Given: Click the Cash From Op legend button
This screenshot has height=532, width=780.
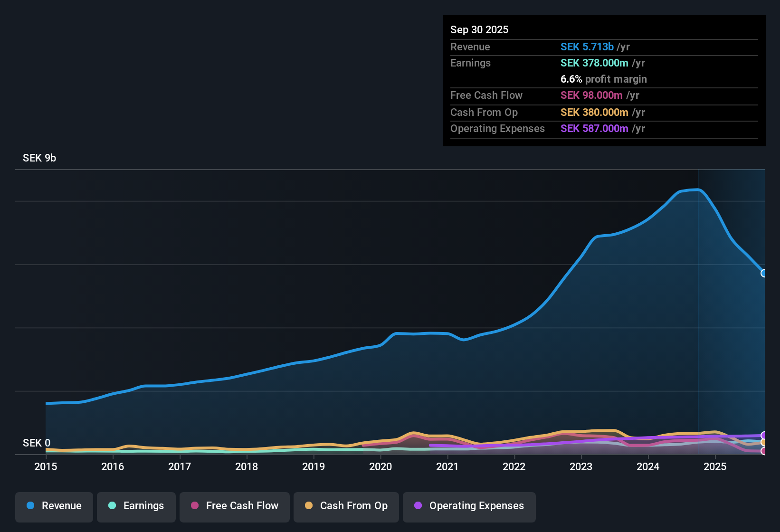Looking at the screenshot, I should click(x=346, y=507).
